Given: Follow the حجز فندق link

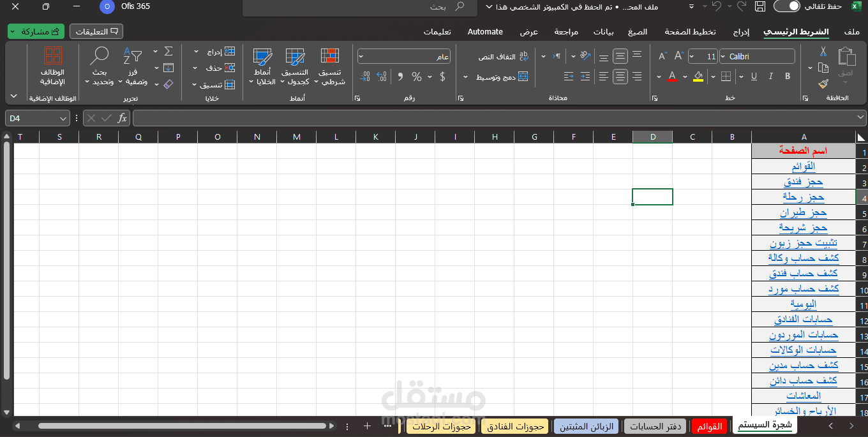Looking at the screenshot, I should [803, 182].
